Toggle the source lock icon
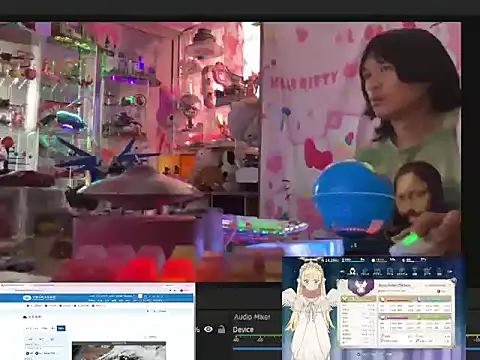The width and height of the screenshot is (480, 360). [x=221, y=329]
